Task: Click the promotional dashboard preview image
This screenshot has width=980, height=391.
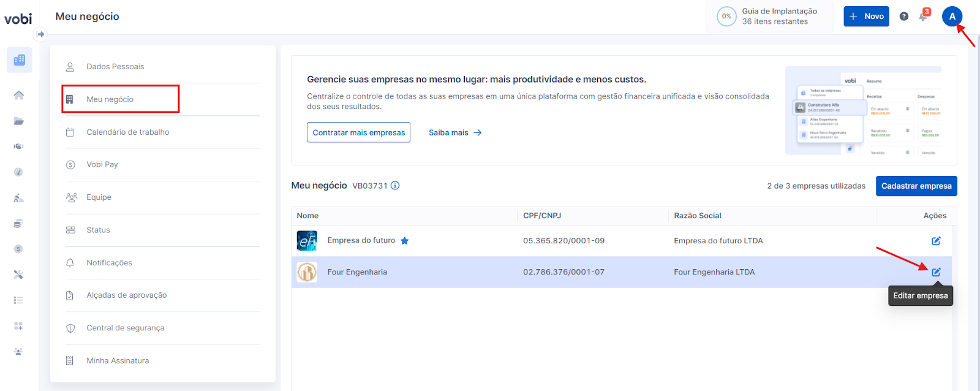Action: click(863, 110)
